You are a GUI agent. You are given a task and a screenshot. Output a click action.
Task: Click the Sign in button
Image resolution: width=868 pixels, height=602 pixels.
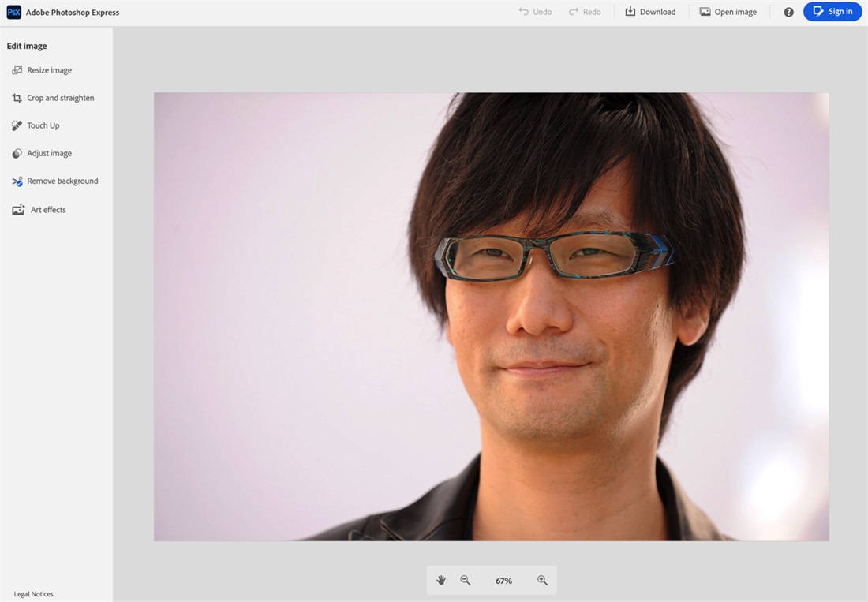[x=832, y=11]
